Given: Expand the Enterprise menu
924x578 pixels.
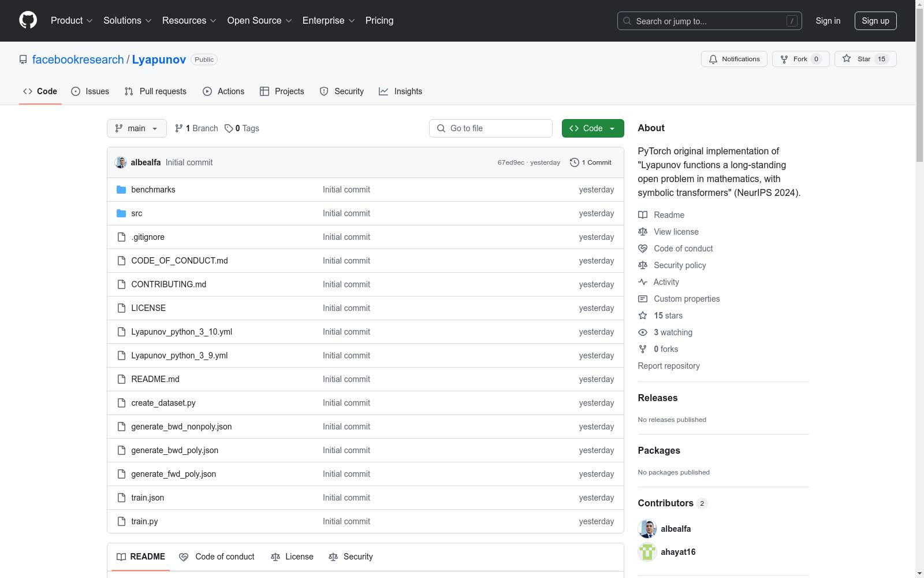Looking at the screenshot, I should 329,20.
